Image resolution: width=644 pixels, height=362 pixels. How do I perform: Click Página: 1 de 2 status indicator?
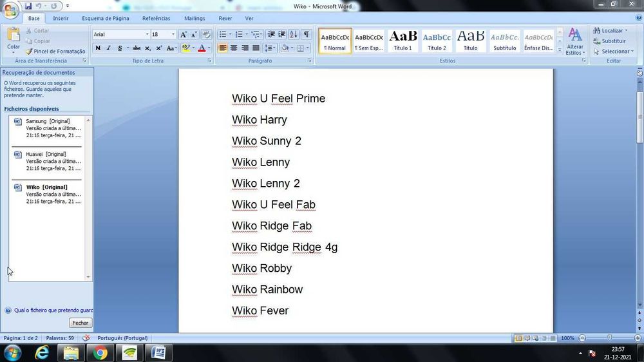(x=21, y=338)
